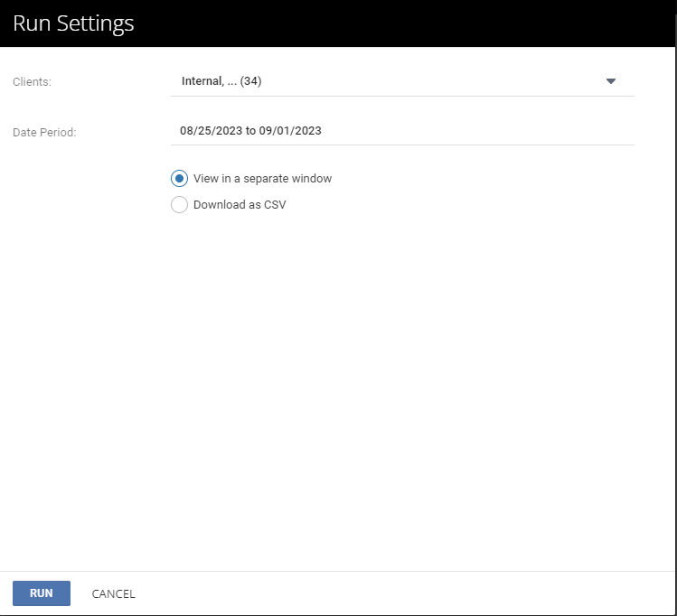Open the Clients dropdown arrow
The width and height of the screenshot is (677, 616).
coord(610,81)
